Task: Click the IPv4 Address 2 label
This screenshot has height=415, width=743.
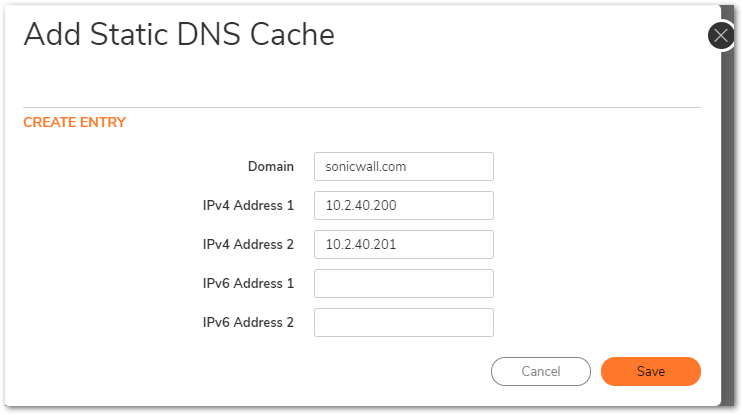Action: [248, 244]
